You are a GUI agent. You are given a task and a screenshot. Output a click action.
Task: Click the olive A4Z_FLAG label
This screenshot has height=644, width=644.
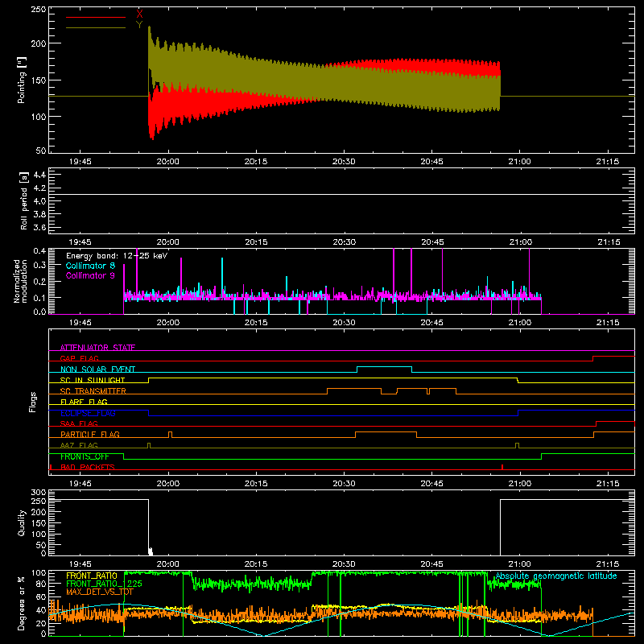79,445
